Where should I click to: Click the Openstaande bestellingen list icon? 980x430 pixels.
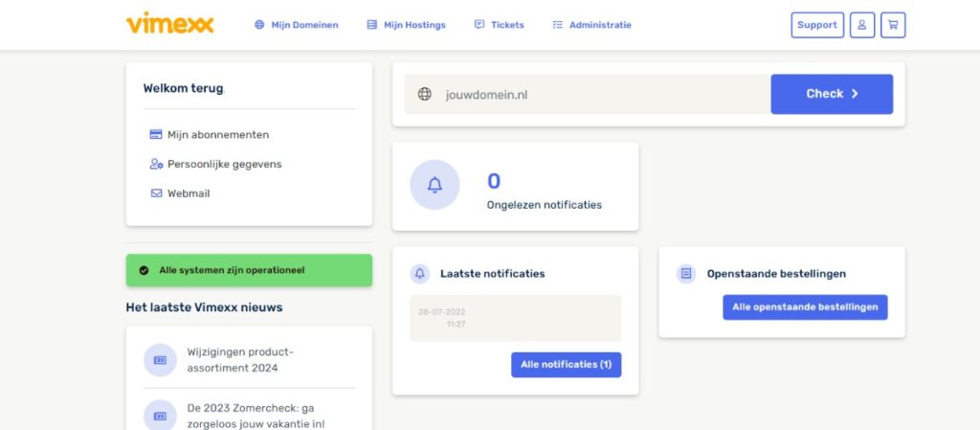[x=685, y=274]
